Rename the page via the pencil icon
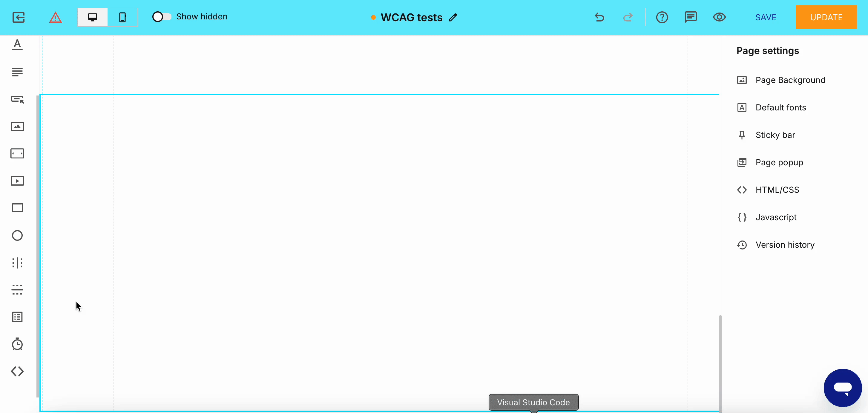This screenshot has height=413, width=868. [x=453, y=17]
